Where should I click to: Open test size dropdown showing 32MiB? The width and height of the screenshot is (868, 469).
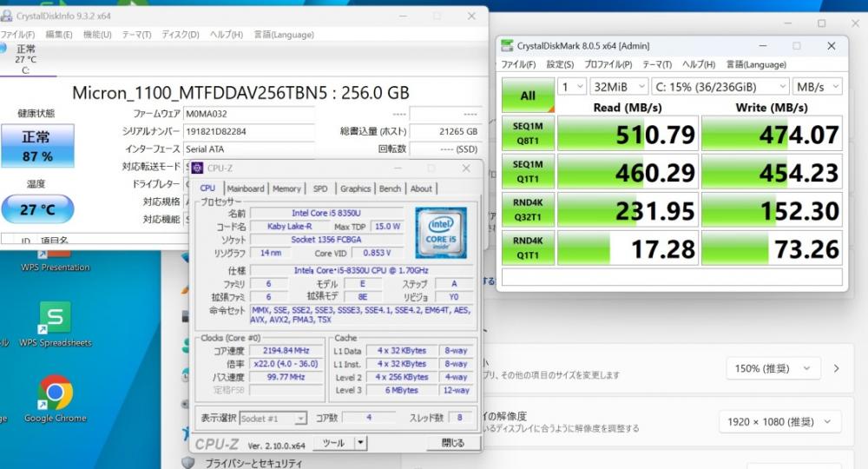pos(618,87)
